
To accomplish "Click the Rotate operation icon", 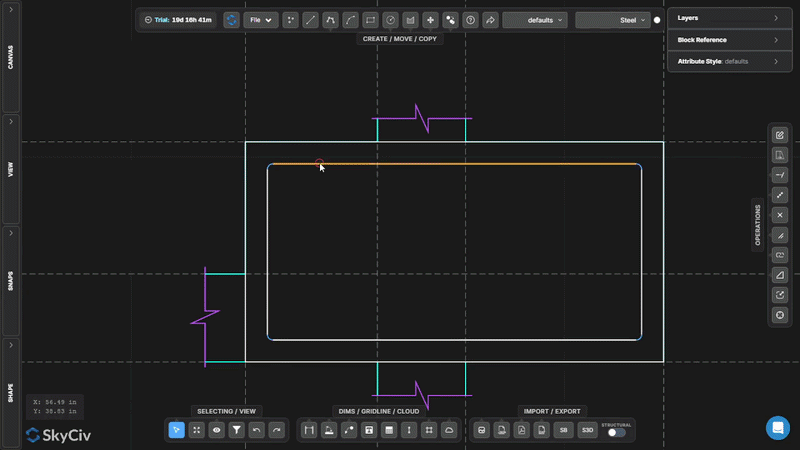I will click(780, 295).
